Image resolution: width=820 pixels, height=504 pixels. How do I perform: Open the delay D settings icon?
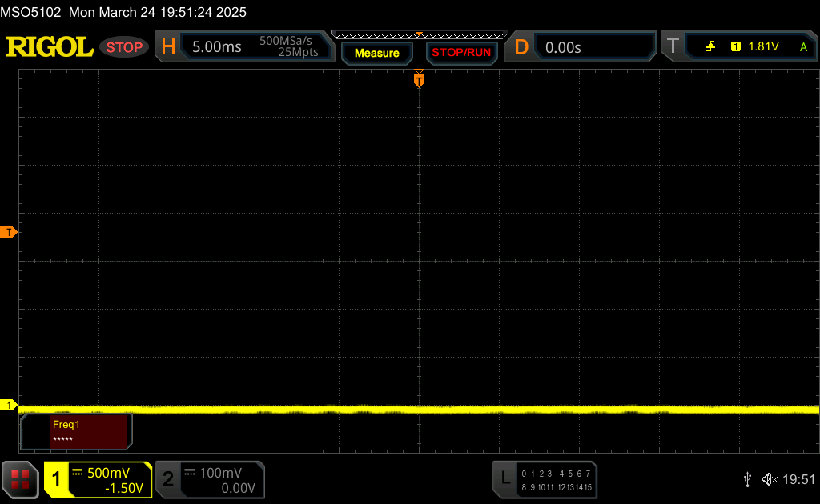pyautogui.click(x=521, y=47)
